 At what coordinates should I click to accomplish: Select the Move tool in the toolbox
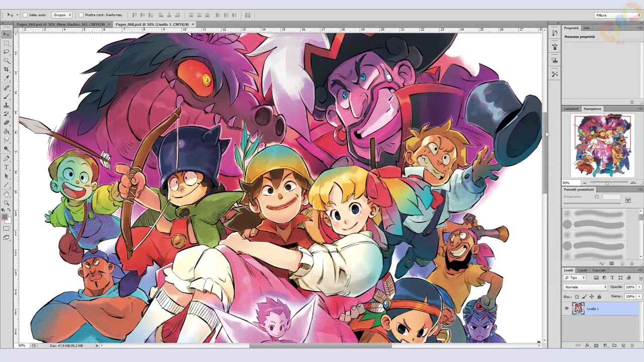pyautogui.click(x=6, y=34)
